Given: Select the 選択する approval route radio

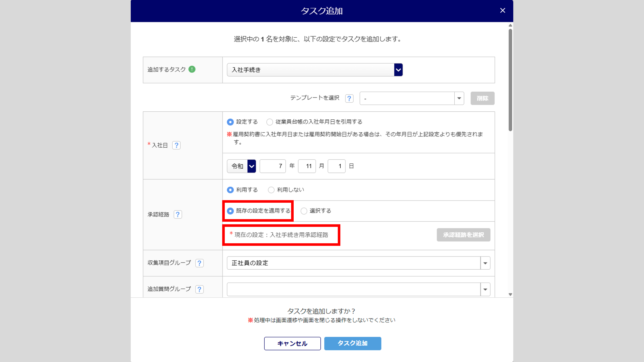Looking at the screenshot, I should click(304, 211).
